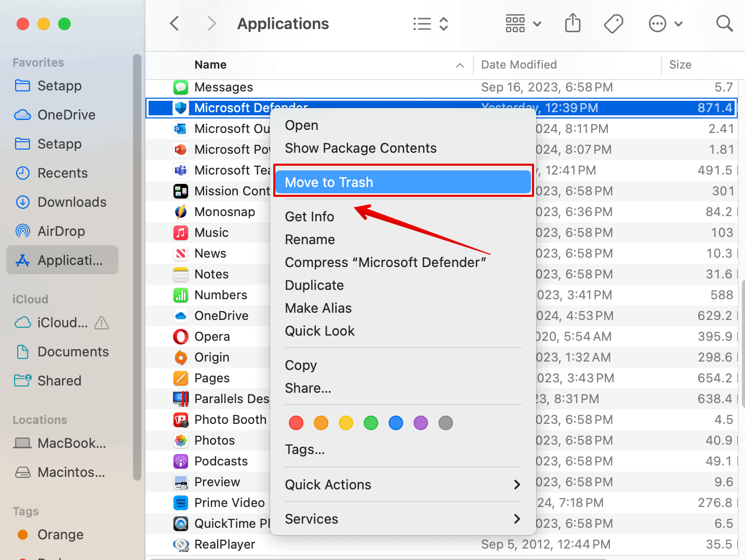Image resolution: width=745 pixels, height=560 pixels.
Task: Click the Podcasts app icon
Action: coord(181,461)
